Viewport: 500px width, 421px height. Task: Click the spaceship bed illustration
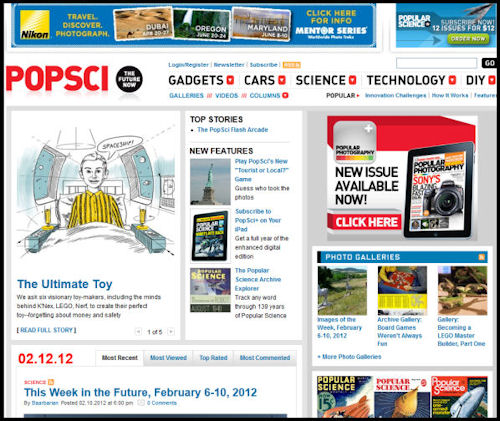pyautogui.click(x=96, y=193)
